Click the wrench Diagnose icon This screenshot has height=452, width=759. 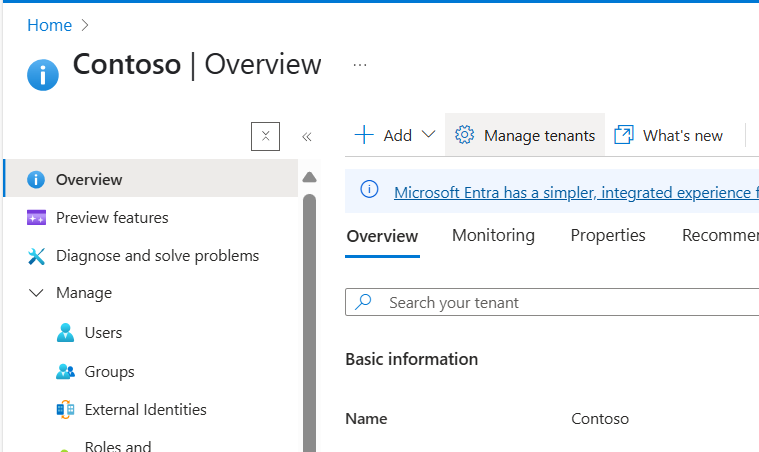click(x=36, y=256)
